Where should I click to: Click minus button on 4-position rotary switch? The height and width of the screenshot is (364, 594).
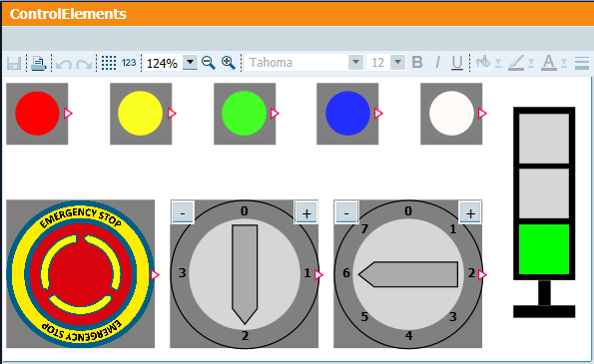click(183, 213)
